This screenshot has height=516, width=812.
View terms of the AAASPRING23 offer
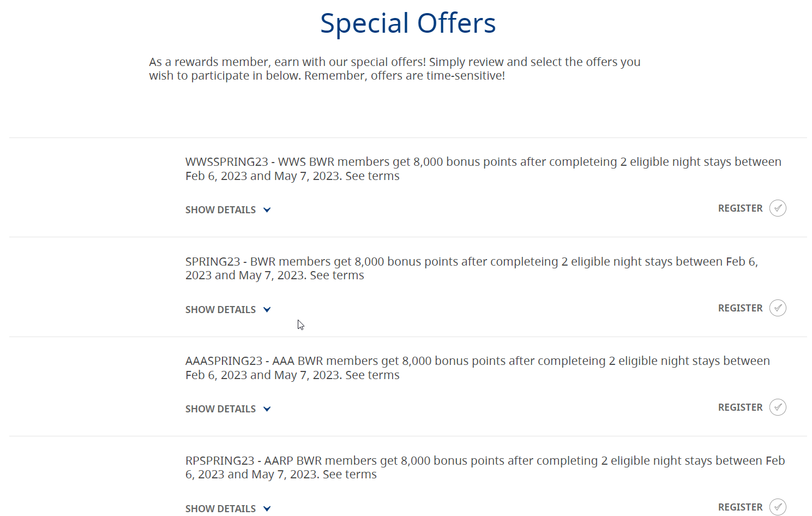(372, 375)
